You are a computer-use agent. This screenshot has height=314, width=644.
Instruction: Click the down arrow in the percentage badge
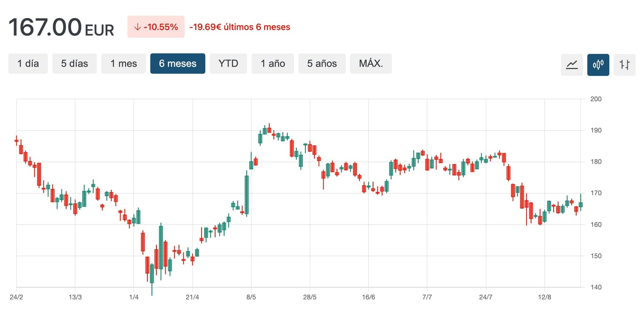pyautogui.click(x=137, y=27)
